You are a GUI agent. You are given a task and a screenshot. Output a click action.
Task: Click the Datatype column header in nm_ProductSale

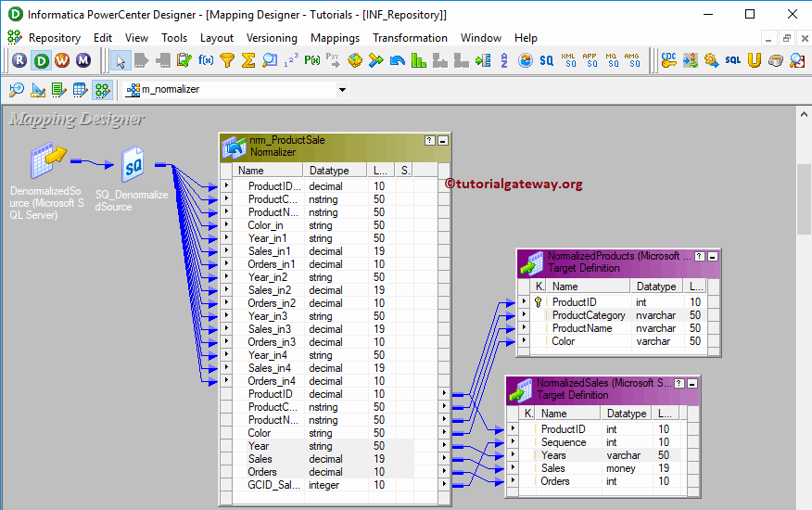335,171
